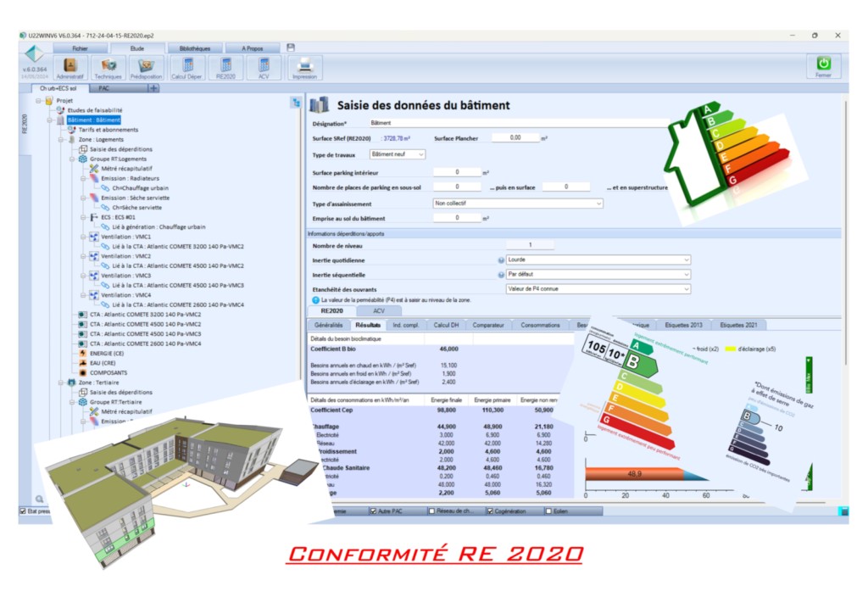The height and width of the screenshot is (614, 868).
Task: Run the ACV calculation icon
Action: pyautogui.click(x=264, y=68)
